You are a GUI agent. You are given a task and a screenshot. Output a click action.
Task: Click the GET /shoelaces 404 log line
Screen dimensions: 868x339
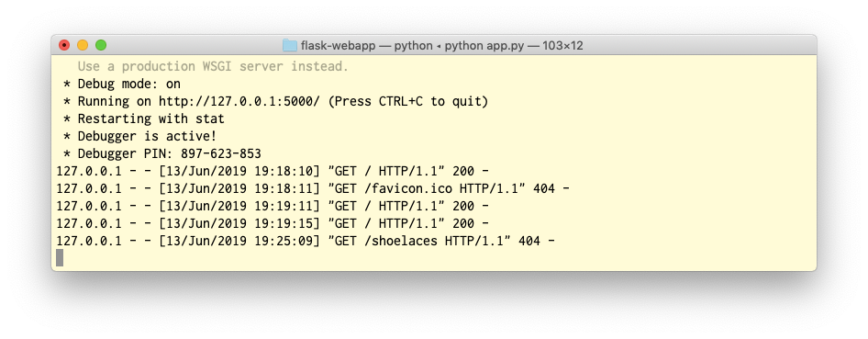[306, 241]
